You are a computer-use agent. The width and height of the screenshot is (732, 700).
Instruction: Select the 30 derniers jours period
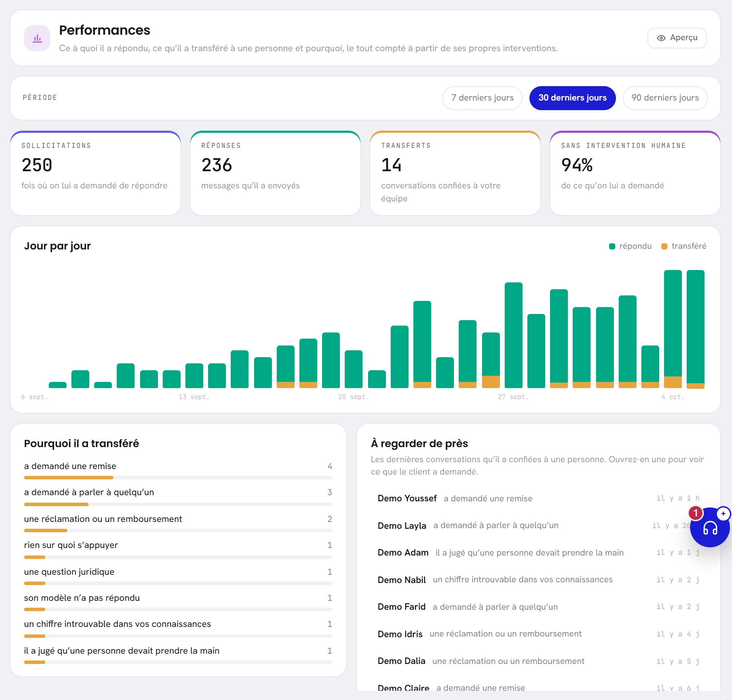tap(572, 98)
